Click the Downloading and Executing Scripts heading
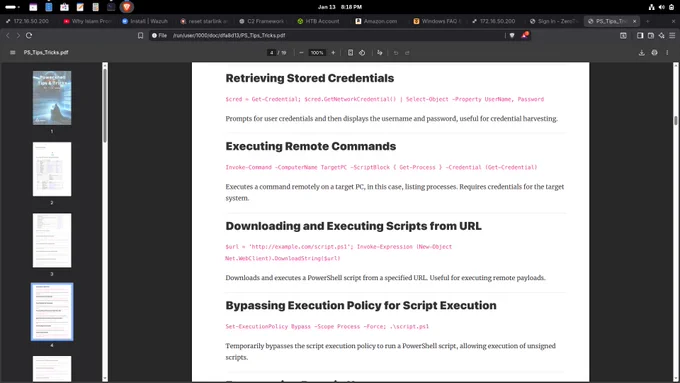 coord(353,226)
